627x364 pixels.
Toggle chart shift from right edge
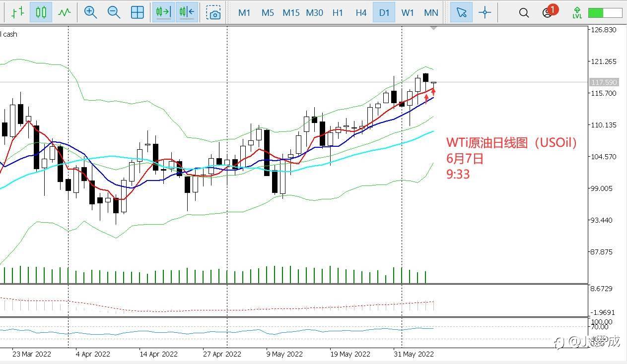click(x=187, y=12)
